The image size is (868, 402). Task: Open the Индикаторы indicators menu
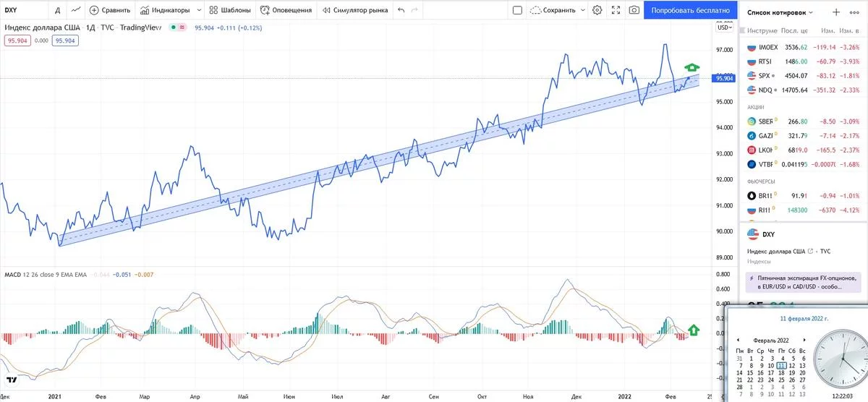(x=165, y=10)
